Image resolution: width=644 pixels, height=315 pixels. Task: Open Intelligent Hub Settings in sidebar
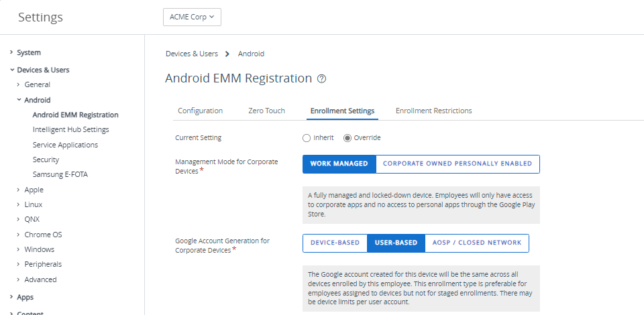click(x=70, y=129)
